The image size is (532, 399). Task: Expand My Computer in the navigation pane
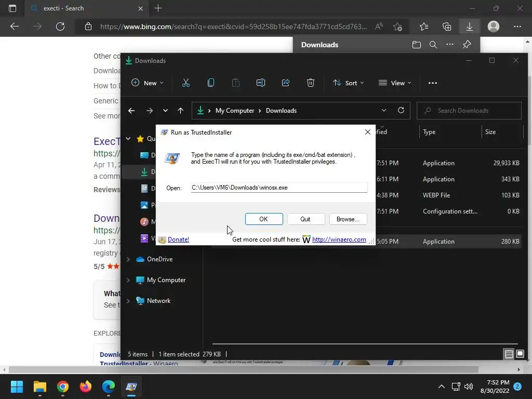[x=128, y=280]
